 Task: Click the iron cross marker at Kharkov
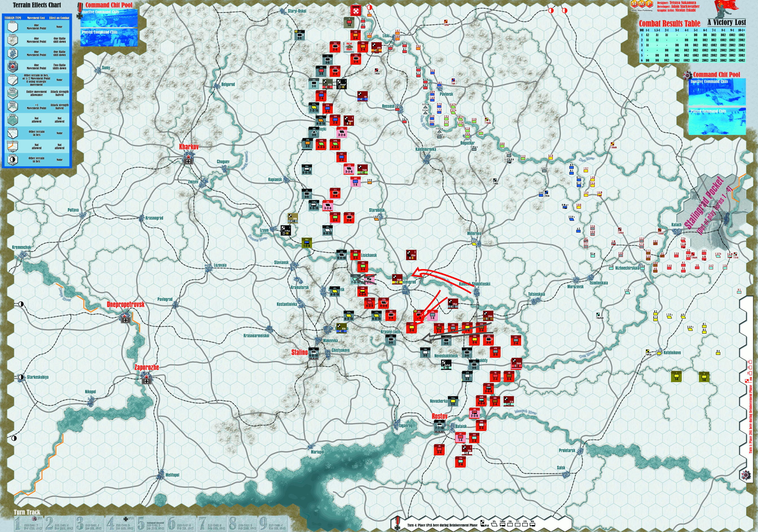(188, 161)
